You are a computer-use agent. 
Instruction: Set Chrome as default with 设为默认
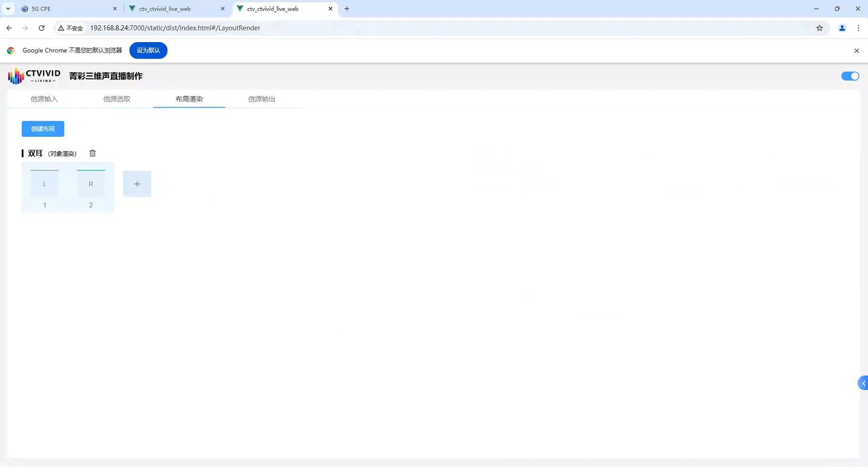[148, 50]
